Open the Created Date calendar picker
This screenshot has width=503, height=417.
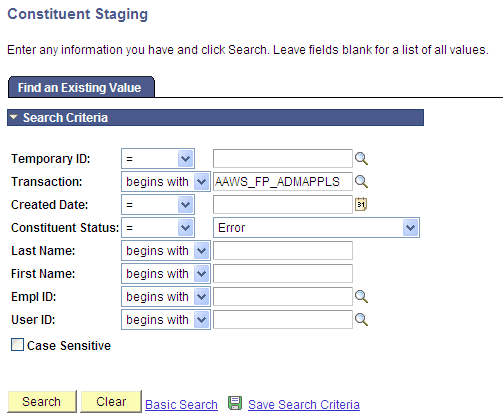coord(361,204)
